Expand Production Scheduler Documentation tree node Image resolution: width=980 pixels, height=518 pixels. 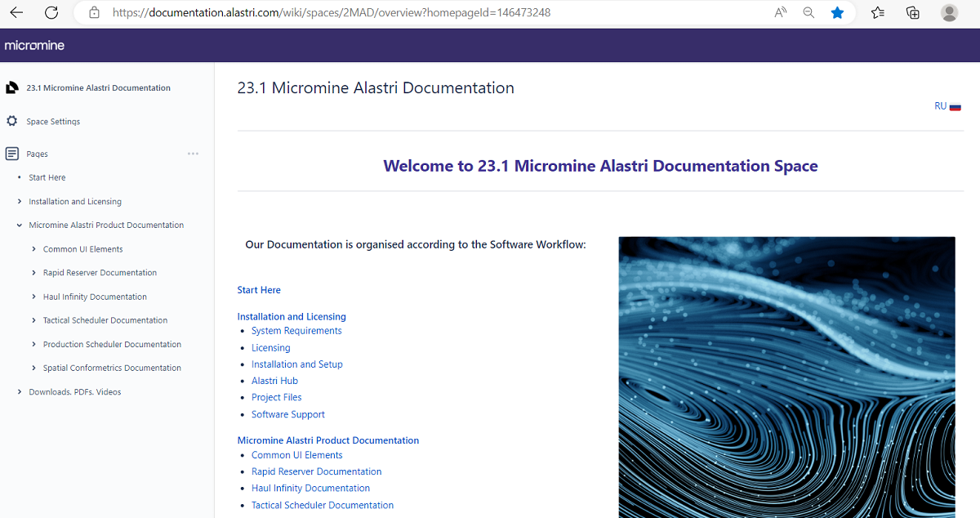tap(33, 344)
